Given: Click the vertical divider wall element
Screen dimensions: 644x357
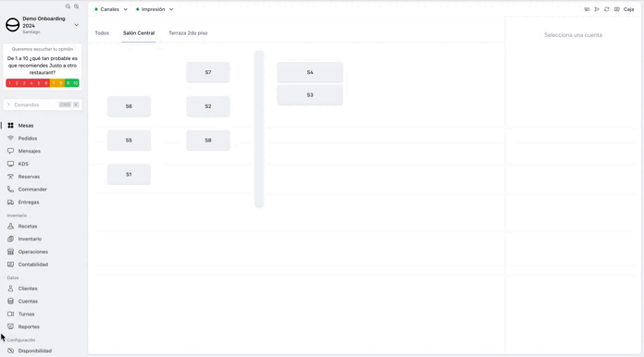Looking at the screenshot, I should [x=259, y=129].
